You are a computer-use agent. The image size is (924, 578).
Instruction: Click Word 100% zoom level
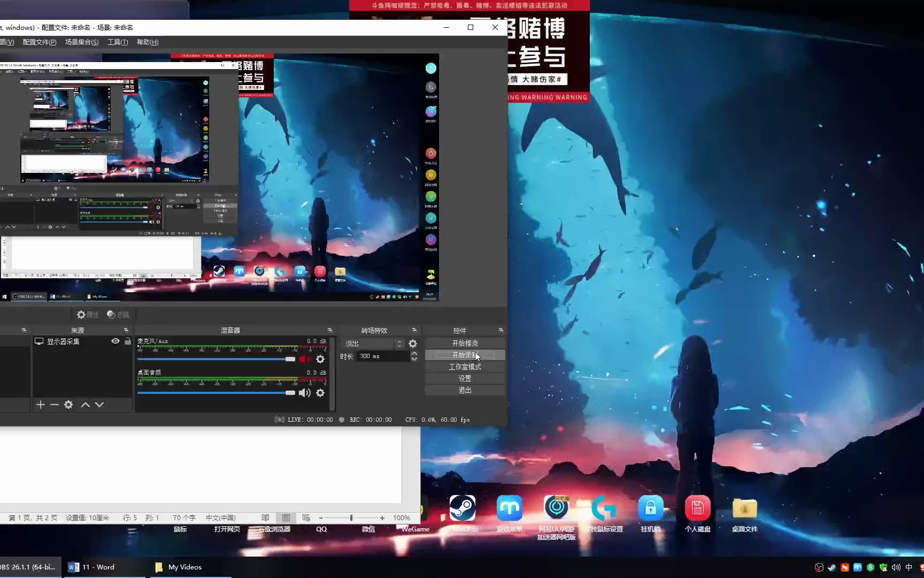[x=402, y=518]
